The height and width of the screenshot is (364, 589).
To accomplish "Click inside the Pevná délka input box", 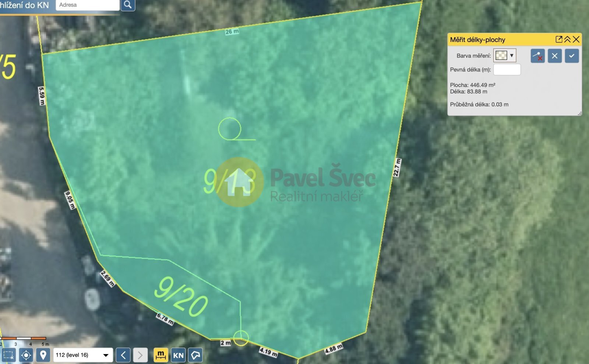I will [507, 70].
